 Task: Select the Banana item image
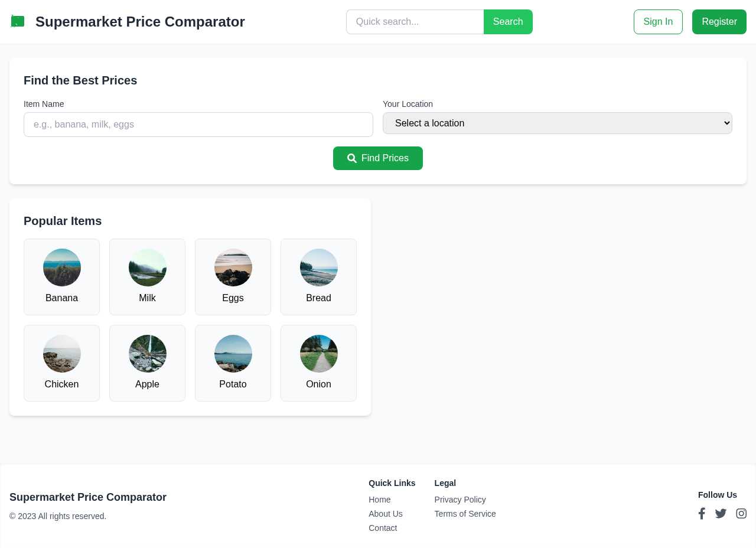click(61, 267)
